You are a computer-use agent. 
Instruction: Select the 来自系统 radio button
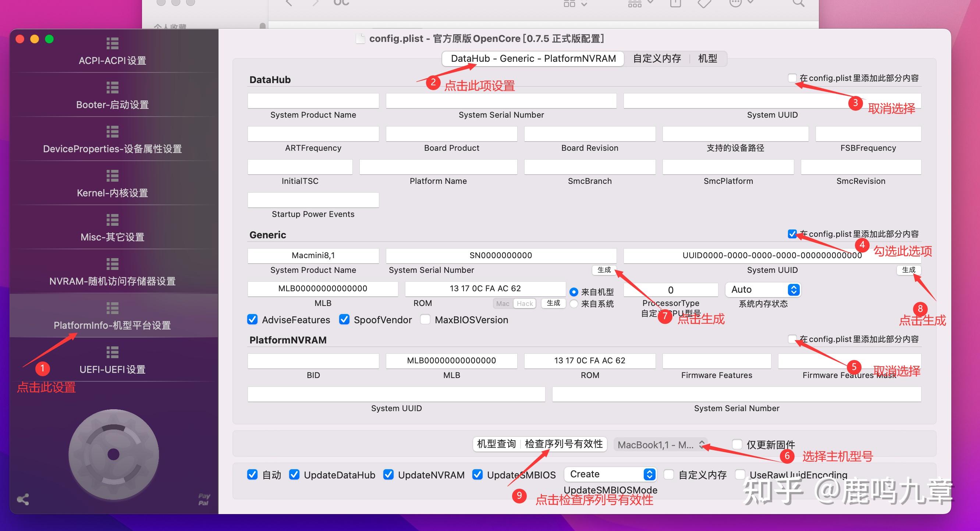pyautogui.click(x=574, y=304)
